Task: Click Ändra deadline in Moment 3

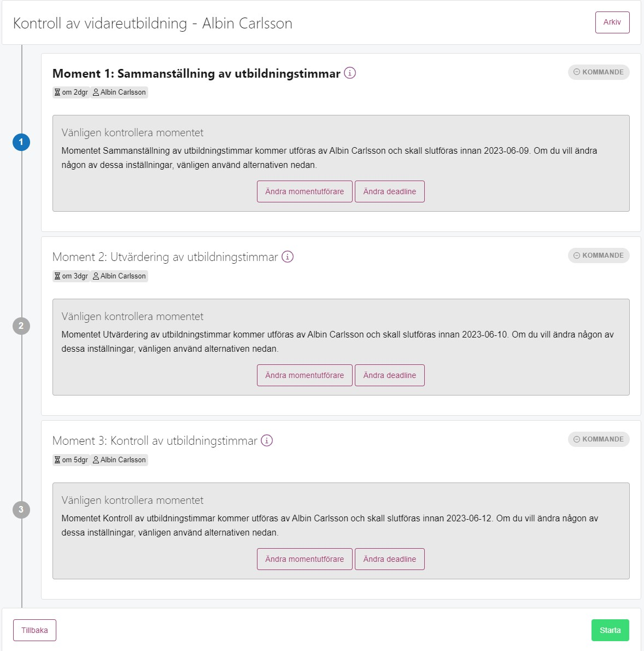Action: click(390, 559)
